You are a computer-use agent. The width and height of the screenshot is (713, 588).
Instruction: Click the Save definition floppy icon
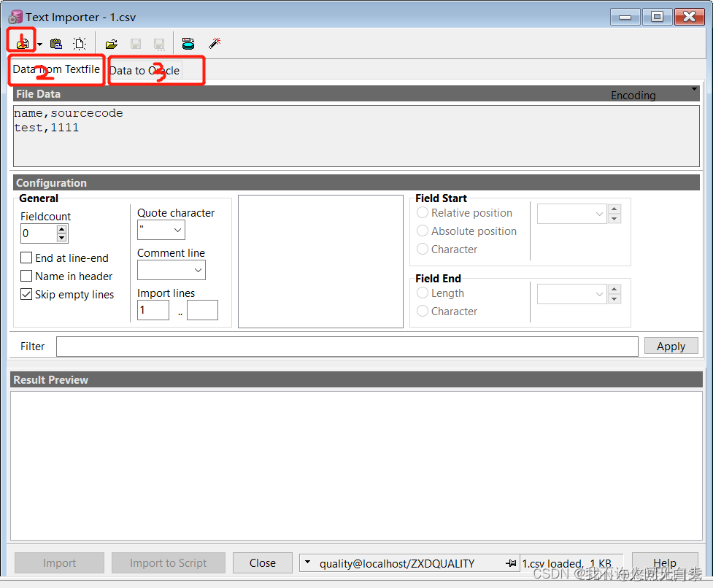136,44
